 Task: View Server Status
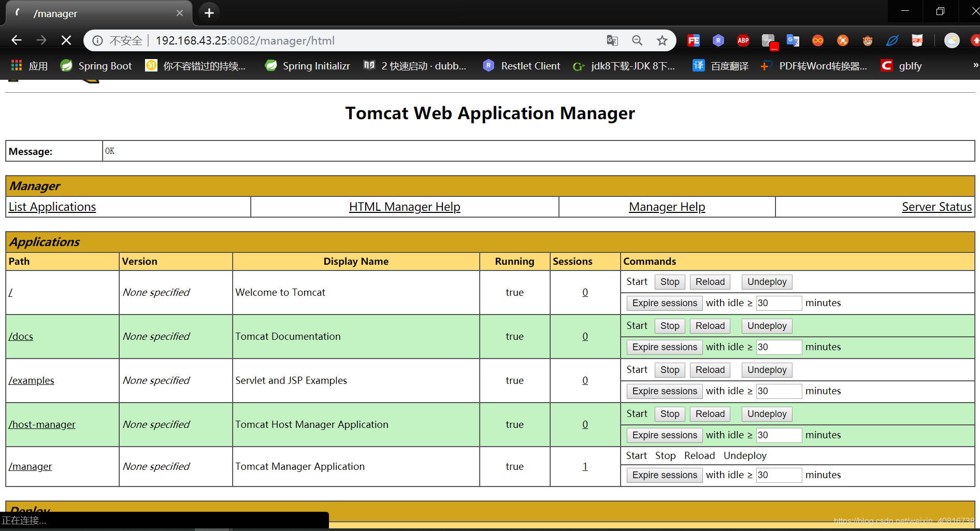937,207
